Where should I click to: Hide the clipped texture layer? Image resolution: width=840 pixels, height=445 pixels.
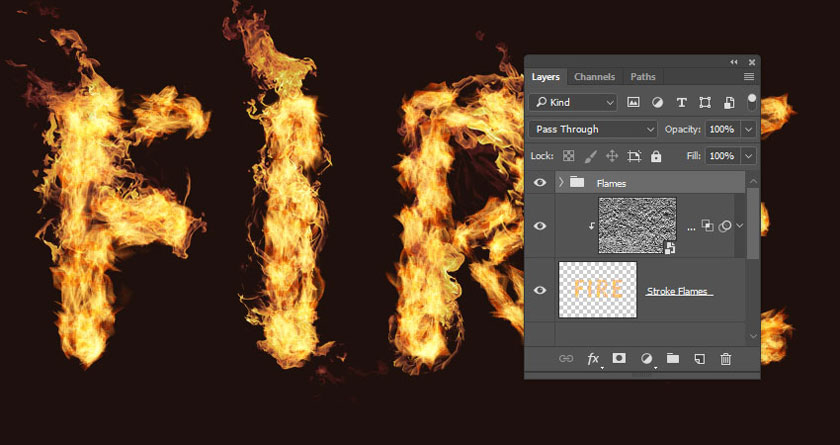[540, 226]
